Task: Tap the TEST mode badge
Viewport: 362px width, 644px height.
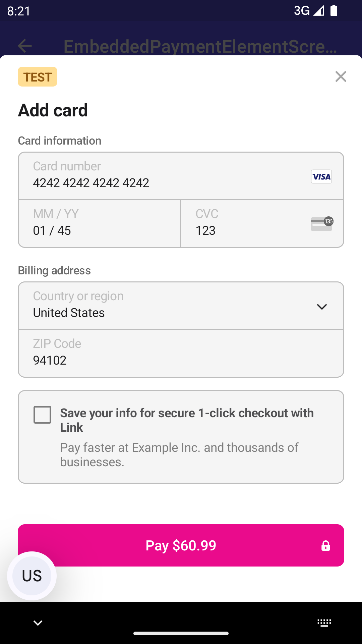Action: (x=38, y=77)
